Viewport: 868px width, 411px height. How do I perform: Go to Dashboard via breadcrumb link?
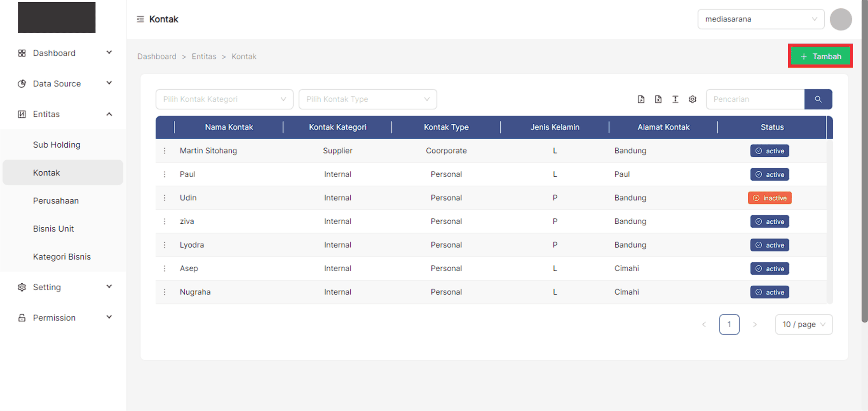click(157, 56)
